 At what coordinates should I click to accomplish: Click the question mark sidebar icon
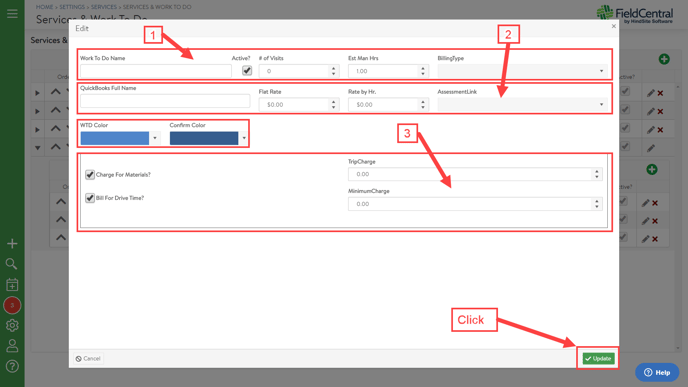tap(12, 366)
